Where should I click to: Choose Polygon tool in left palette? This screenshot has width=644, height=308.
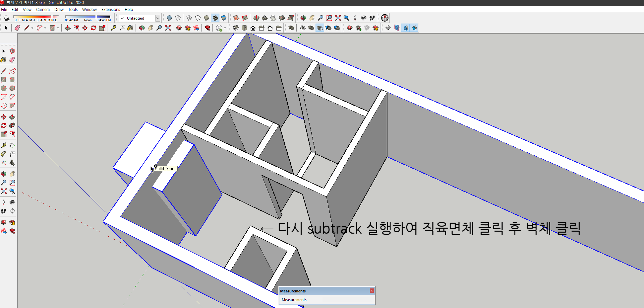pyautogui.click(x=12, y=88)
